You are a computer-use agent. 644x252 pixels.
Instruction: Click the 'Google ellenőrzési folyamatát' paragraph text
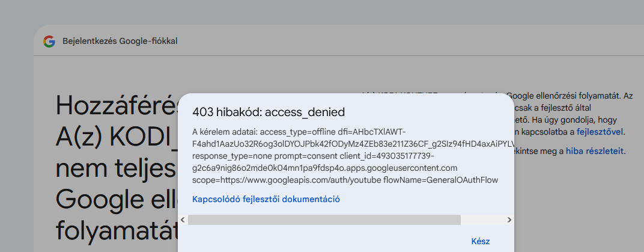(564, 96)
